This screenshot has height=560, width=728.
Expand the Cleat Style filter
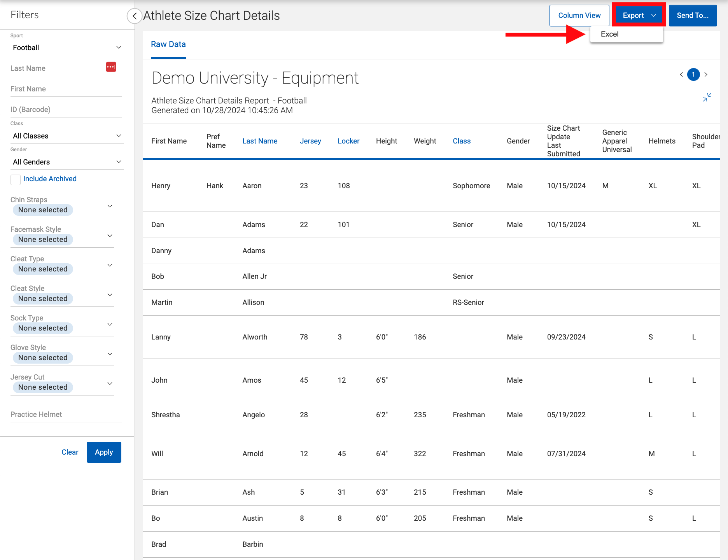[110, 295]
